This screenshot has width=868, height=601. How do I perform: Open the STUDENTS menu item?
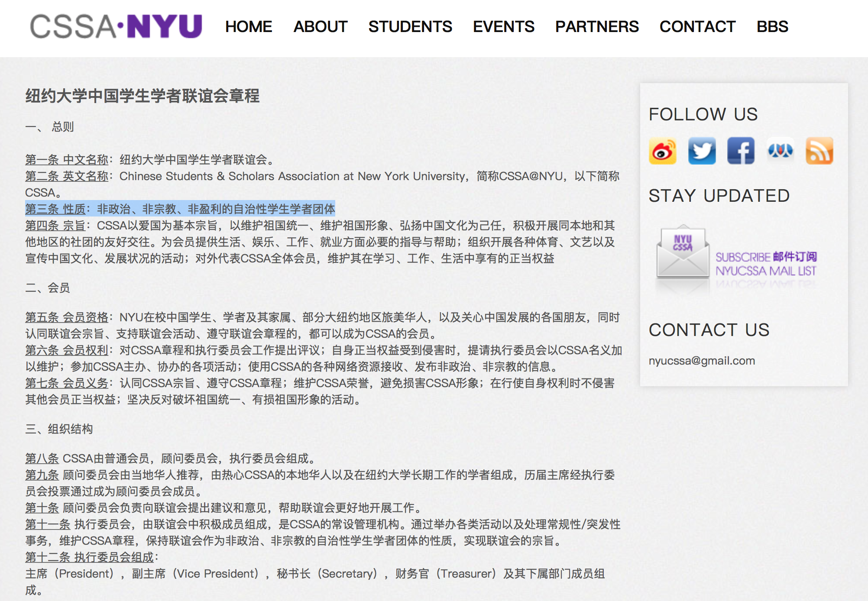tap(410, 27)
